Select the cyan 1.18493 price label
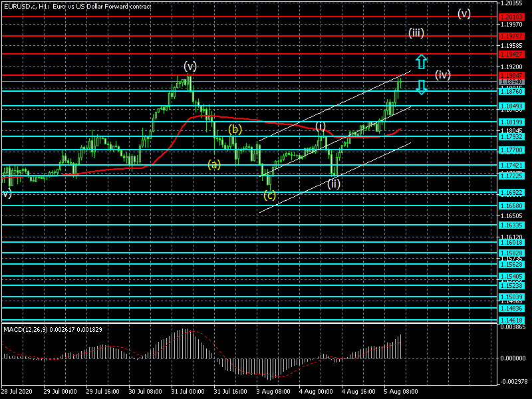Image resolution: width=532 pixels, height=399 pixels. (x=511, y=106)
